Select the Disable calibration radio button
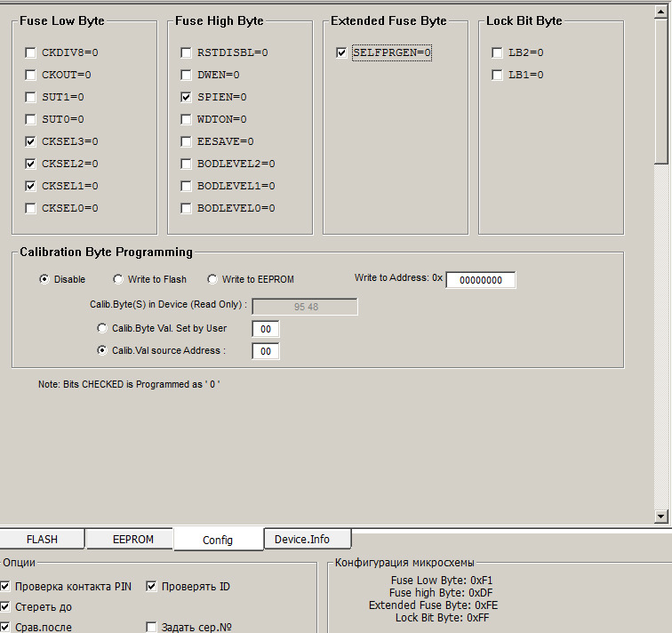Image resolution: width=672 pixels, height=633 pixels. pyautogui.click(x=44, y=279)
